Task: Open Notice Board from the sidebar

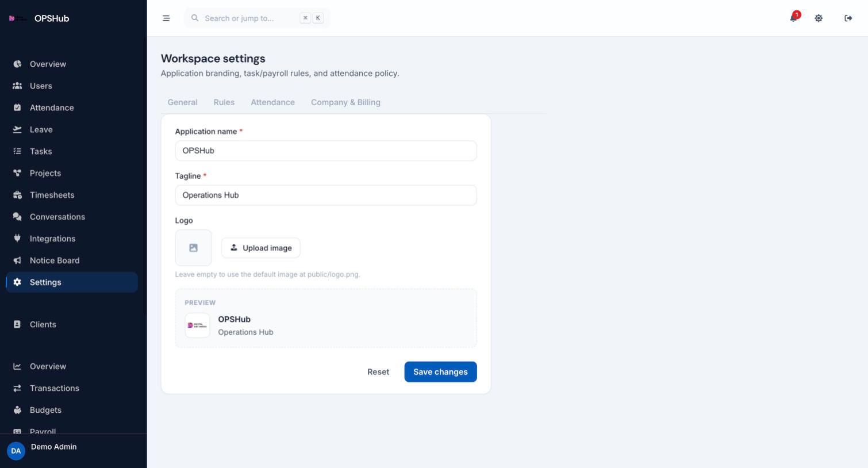Action: point(72,260)
